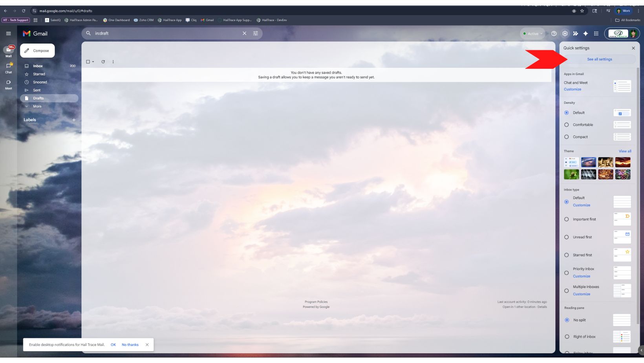
Task: Choose Starred first inbox type
Action: pos(566,255)
